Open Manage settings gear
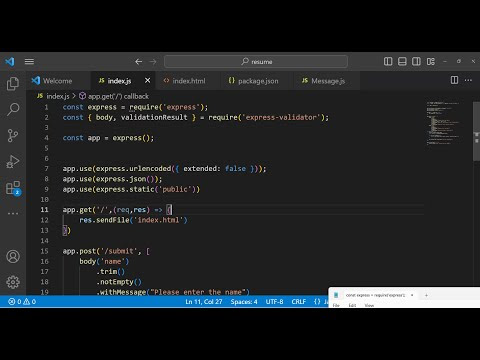 pos(13,282)
